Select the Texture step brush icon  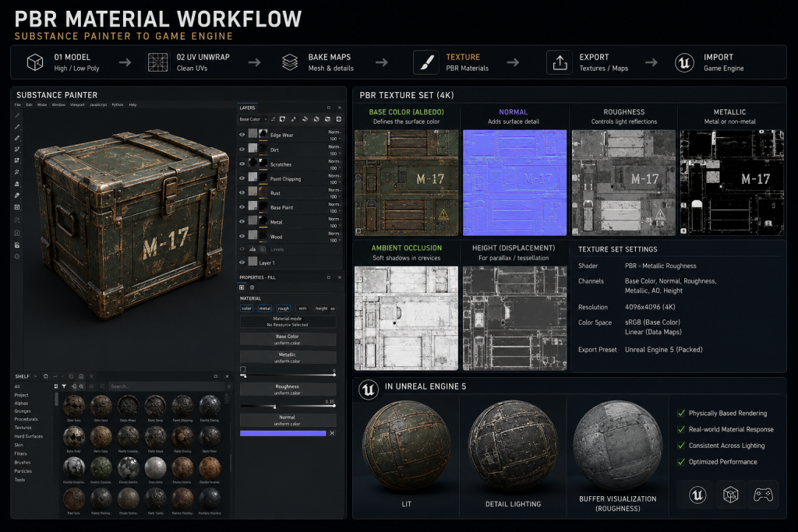coord(426,62)
